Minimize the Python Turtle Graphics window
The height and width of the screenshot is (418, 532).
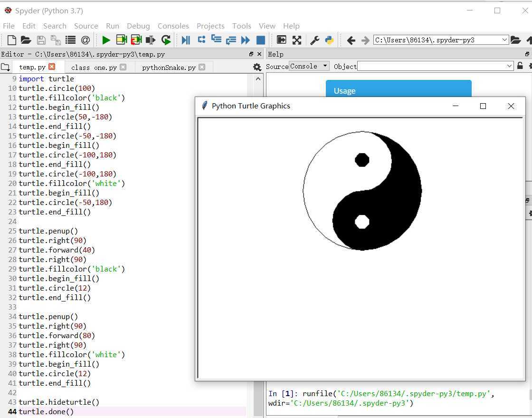pyautogui.click(x=456, y=106)
